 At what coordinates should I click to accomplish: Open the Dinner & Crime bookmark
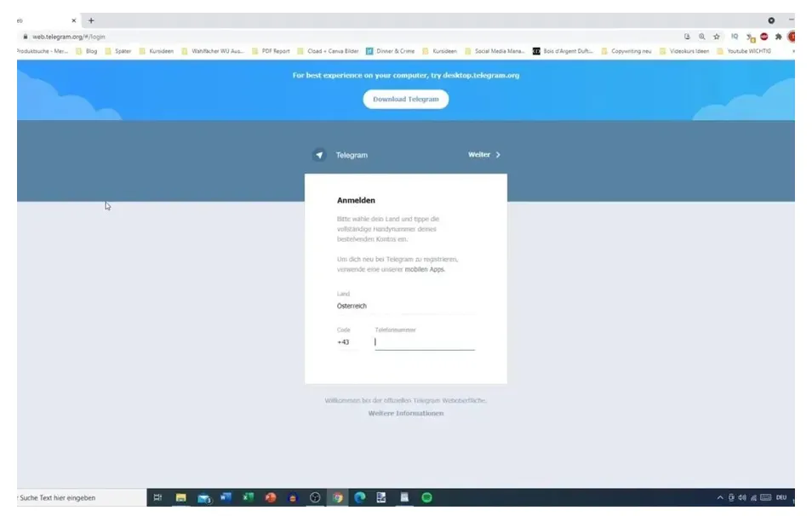tap(391, 51)
